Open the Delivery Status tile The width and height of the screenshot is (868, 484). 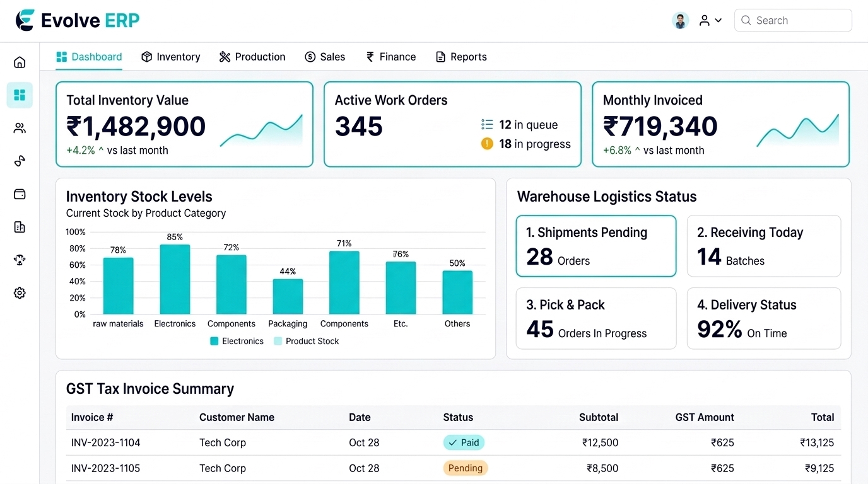pos(764,318)
